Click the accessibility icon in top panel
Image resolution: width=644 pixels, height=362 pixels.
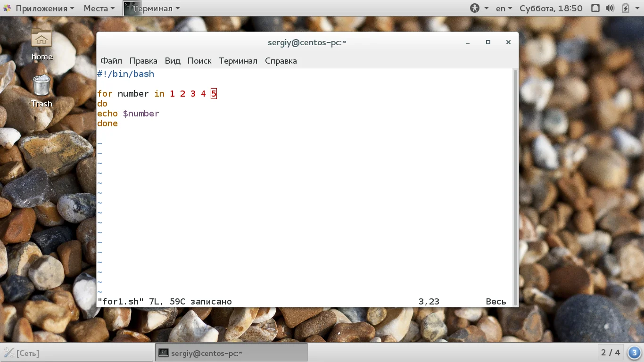(x=475, y=8)
